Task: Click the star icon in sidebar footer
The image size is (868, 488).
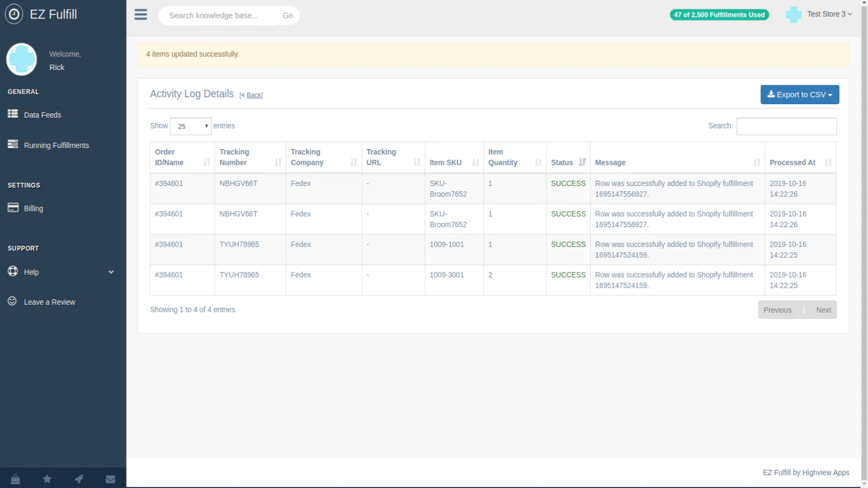Action: [47, 479]
